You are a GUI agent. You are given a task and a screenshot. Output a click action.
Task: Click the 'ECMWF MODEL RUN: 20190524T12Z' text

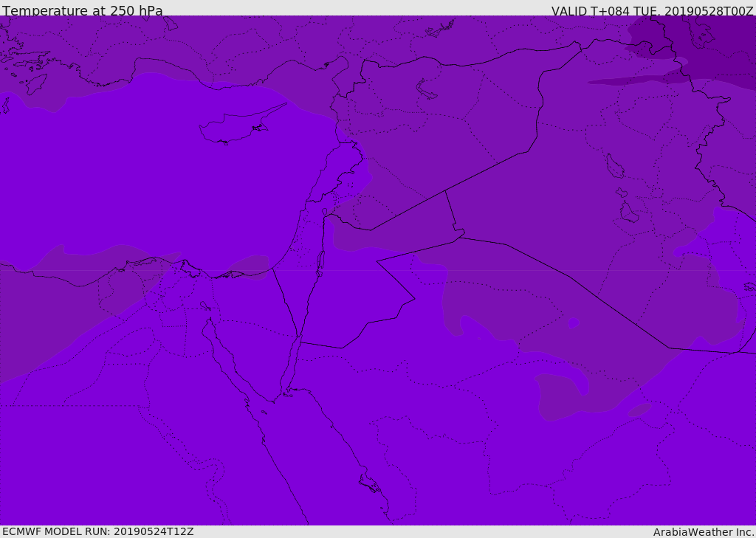[x=98, y=531]
